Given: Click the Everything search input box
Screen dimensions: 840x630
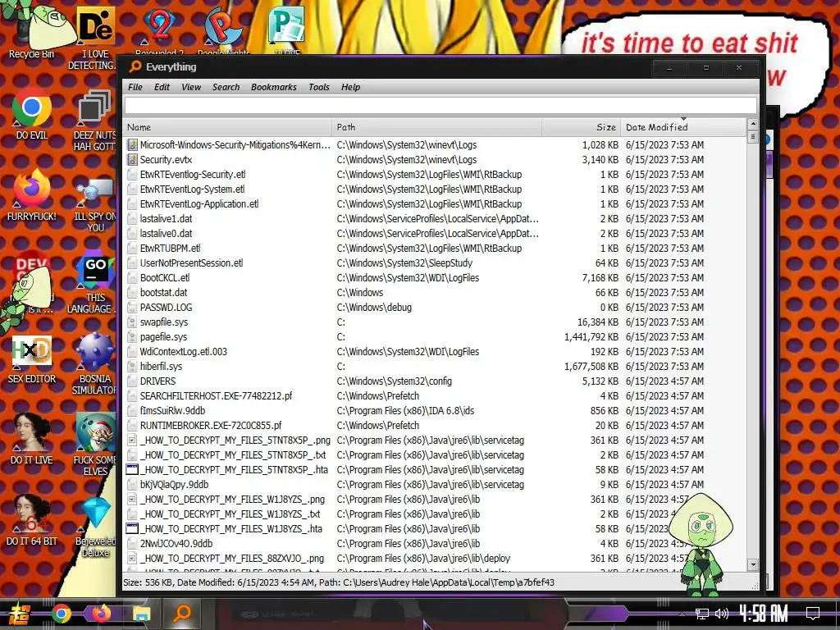Looking at the screenshot, I should coord(441,106).
